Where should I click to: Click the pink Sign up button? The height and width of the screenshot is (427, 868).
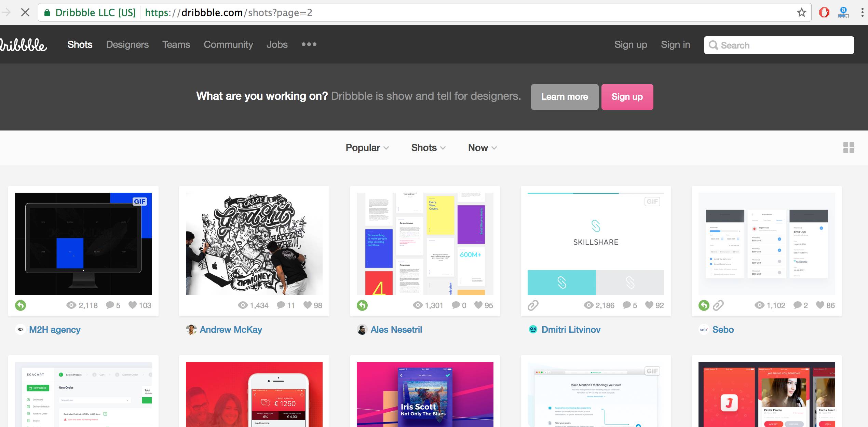click(x=627, y=97)
